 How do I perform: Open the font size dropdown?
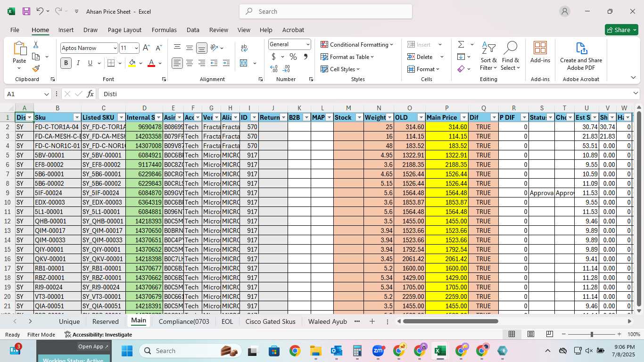pyautogui.click(x=136, y=48)
